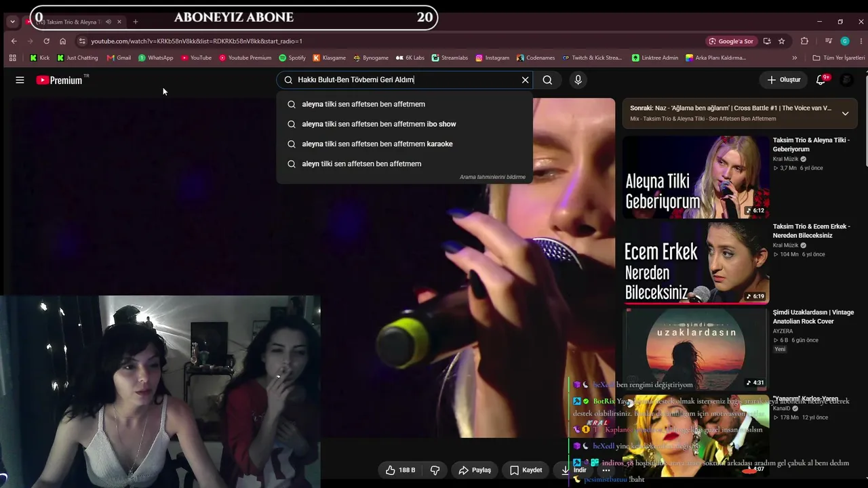Click the Oluştur create button
The height and width of the screenshot is (488, 868).
(784, 80)
